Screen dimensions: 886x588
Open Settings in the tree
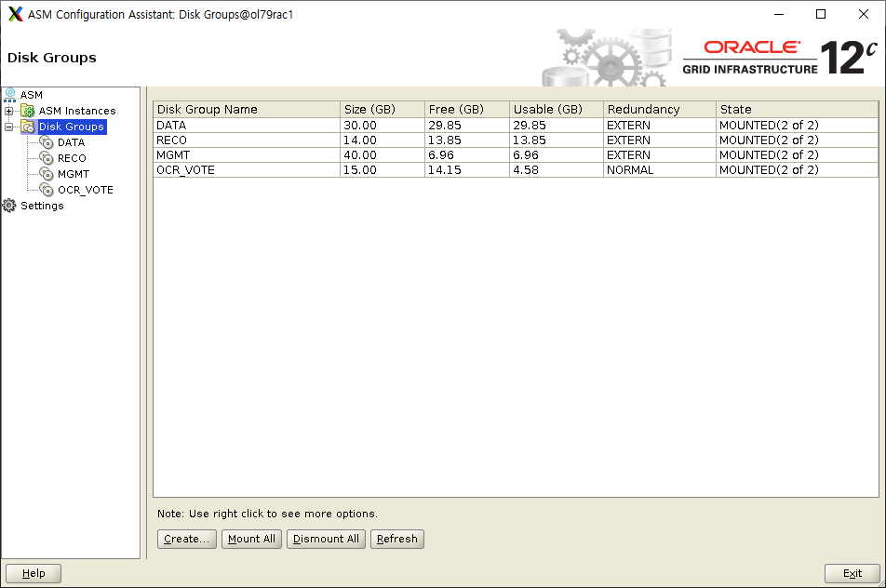pyautogui.click(x=43, y=206)
